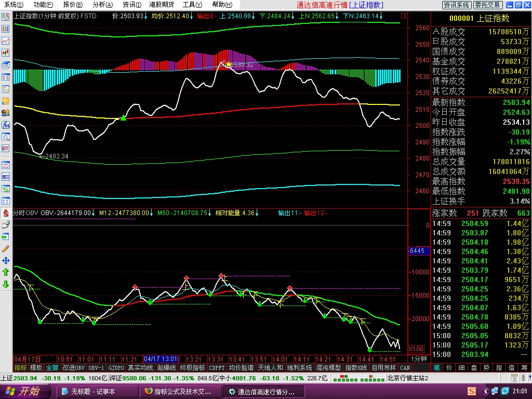The image size is (532, 399).
Task: Open the 无标题 - 记事本 taskbar item
Action: (x=94, y=392)
